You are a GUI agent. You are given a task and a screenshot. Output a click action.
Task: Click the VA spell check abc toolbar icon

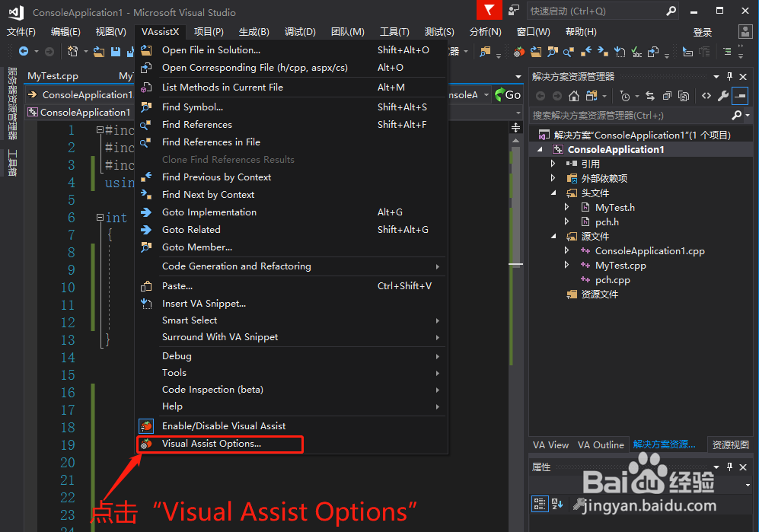click(x=637, y=52)
